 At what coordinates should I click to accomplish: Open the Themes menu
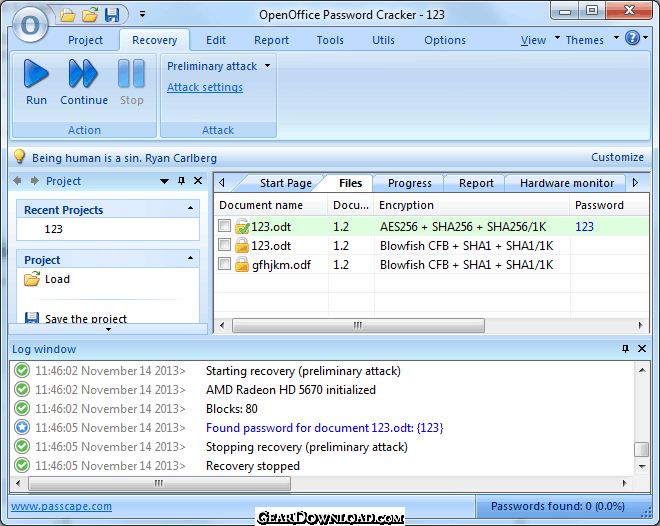click(584, 40)
